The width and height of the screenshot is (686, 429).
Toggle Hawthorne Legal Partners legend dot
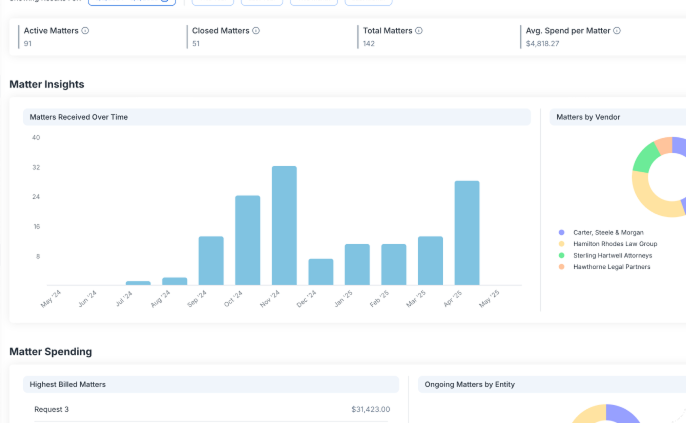562,267
